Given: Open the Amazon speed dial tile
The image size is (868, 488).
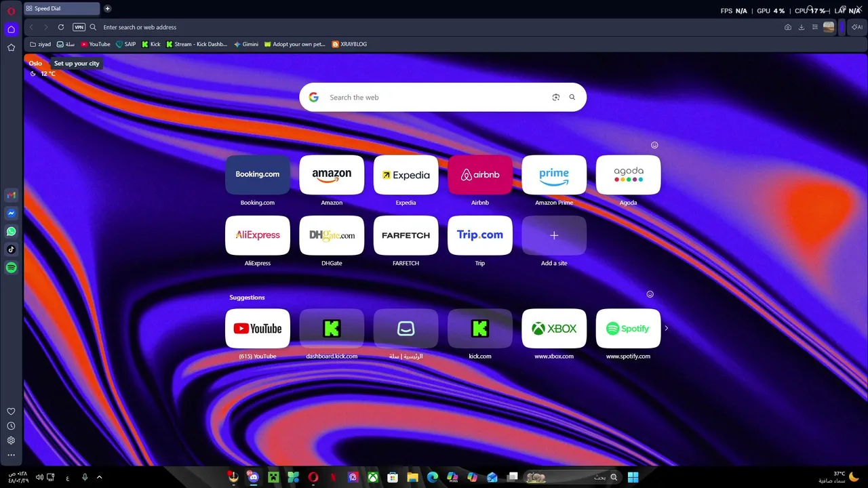Looking at the screenshot, I should (332, 175).
